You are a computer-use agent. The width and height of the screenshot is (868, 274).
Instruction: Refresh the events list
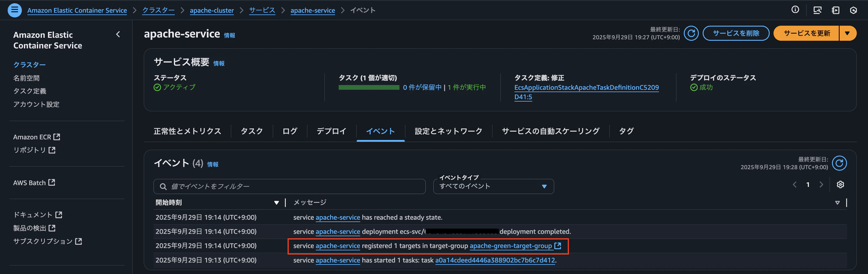pos(839,163)
